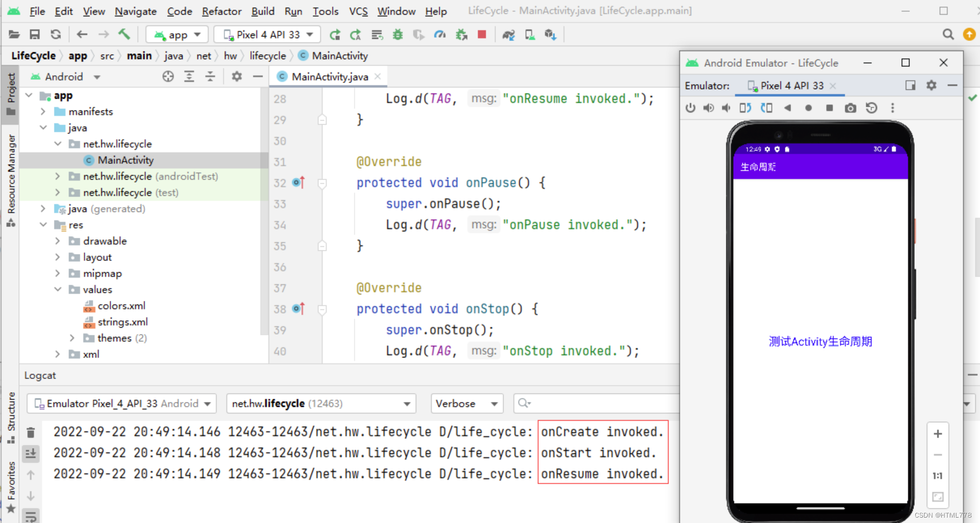Select the MainActivity.java editor tab
The height and width of the screenshot is (523, 980).
[x=329, y=77]
